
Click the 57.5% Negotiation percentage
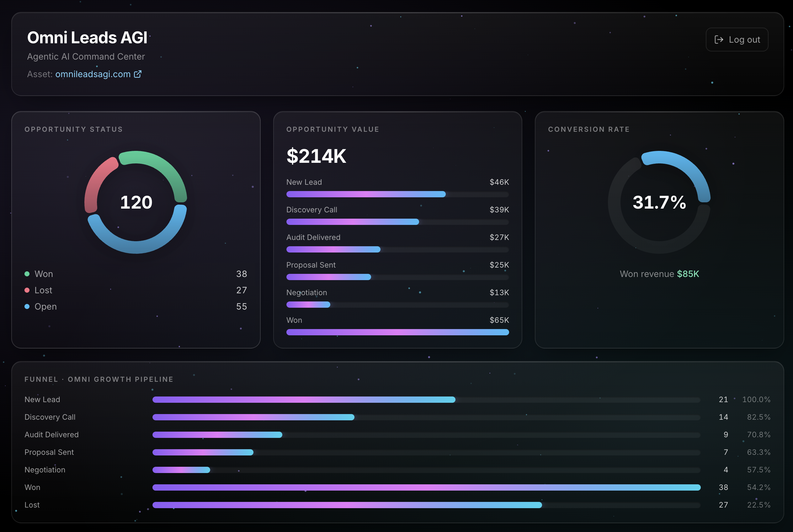pos(759,470)
